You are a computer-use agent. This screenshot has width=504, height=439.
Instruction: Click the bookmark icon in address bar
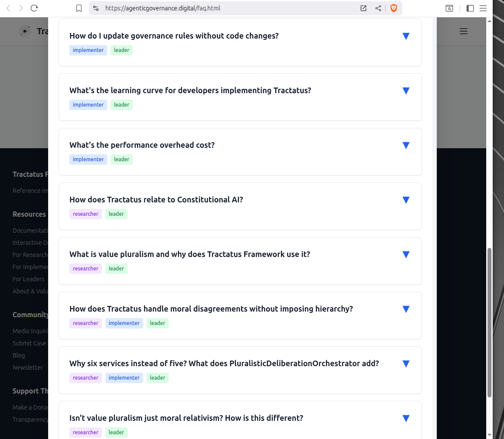tap(79, 8)
